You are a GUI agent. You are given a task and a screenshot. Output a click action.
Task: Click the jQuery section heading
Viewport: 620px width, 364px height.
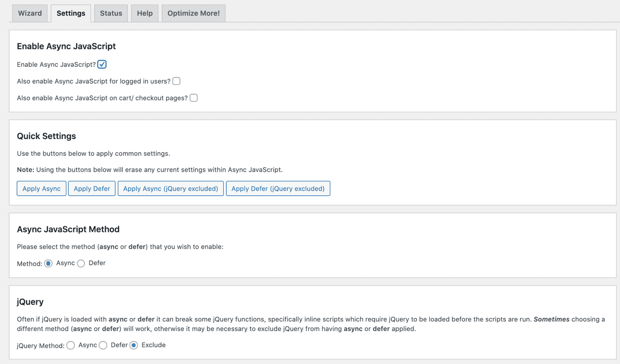pyautogui.click(x=30, y=302)
